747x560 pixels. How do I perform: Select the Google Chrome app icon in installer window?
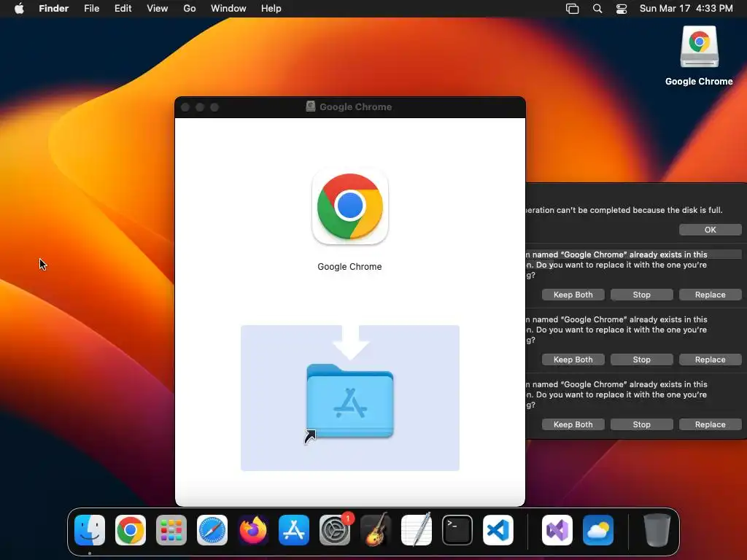pyautogui.click(x=350, y=206)
